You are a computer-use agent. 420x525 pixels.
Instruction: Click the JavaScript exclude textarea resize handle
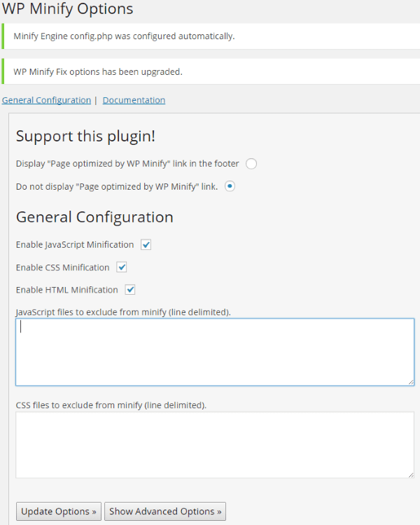pyautogui.click(x=411, y=382)
